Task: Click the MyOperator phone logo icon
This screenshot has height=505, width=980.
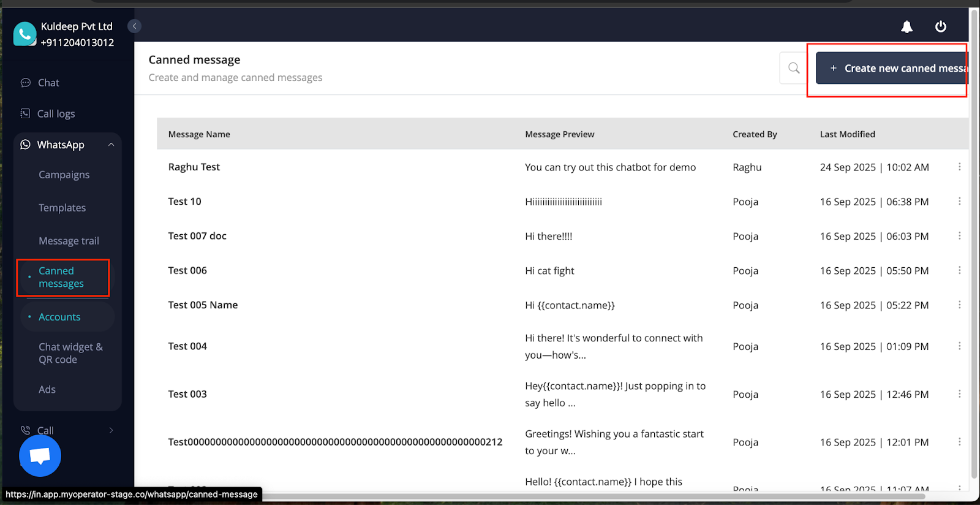Action: [25, 34]
